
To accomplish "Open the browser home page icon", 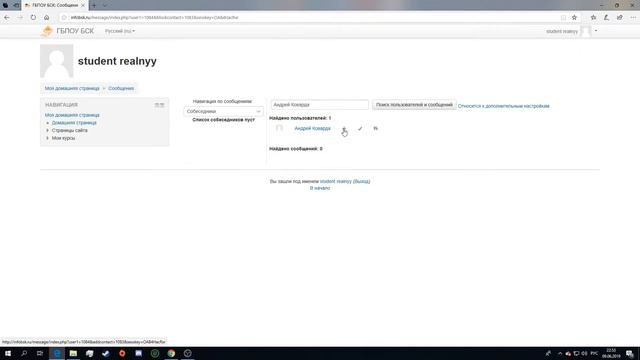I will click(47, 18).
